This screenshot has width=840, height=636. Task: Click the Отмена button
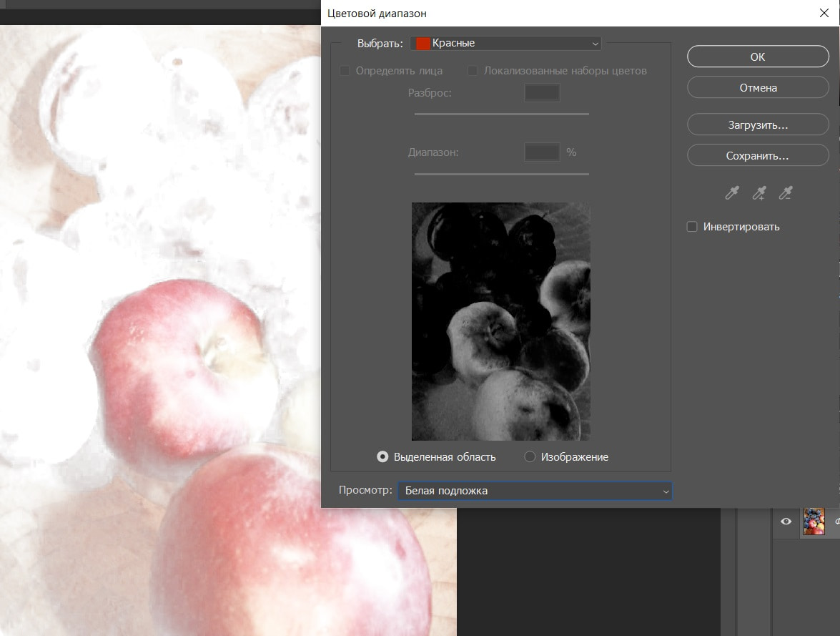[758, 88]
